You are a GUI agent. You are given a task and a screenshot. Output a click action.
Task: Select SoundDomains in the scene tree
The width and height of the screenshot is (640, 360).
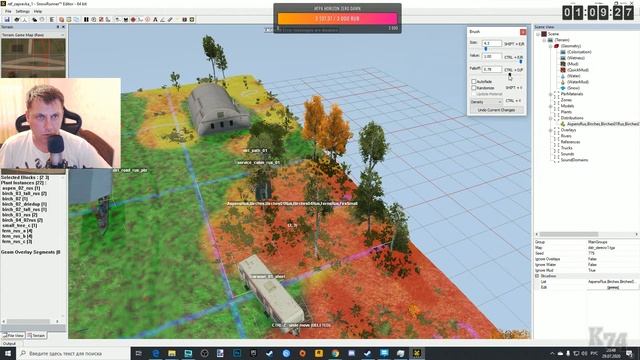coord(574,160)
